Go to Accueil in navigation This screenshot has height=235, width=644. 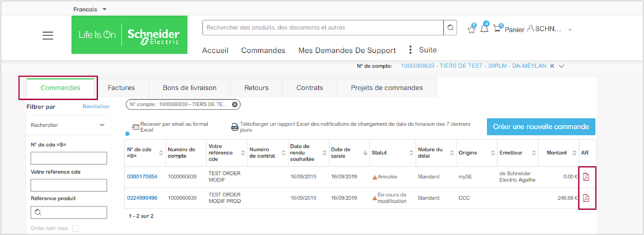(215, 50)
